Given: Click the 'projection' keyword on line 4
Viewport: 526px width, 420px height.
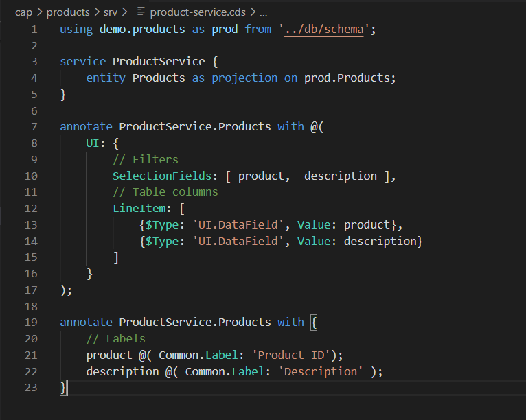Looking at the screenshot, I should [x=244, y=78].
